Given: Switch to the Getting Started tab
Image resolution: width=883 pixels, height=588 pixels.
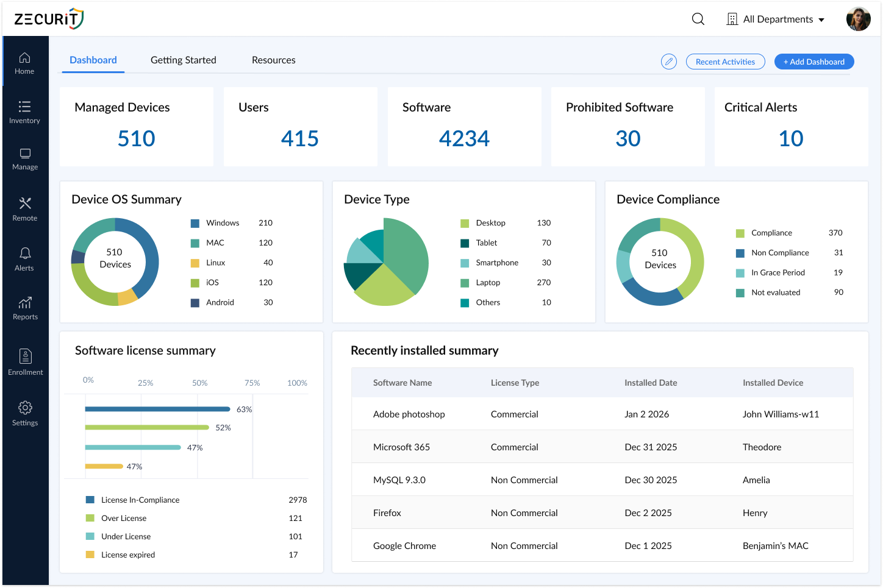Looking at the screenshot, I should point(183,60).
